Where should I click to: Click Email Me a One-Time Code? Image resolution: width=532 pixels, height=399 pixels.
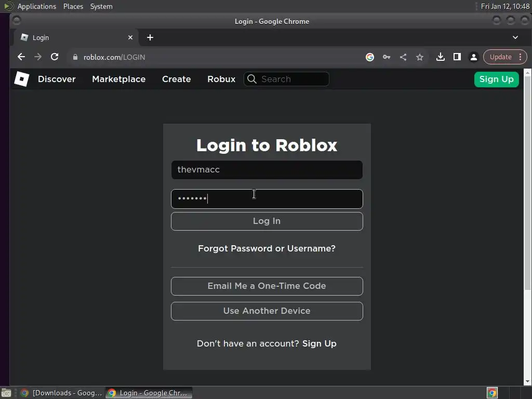click(267, 286)
